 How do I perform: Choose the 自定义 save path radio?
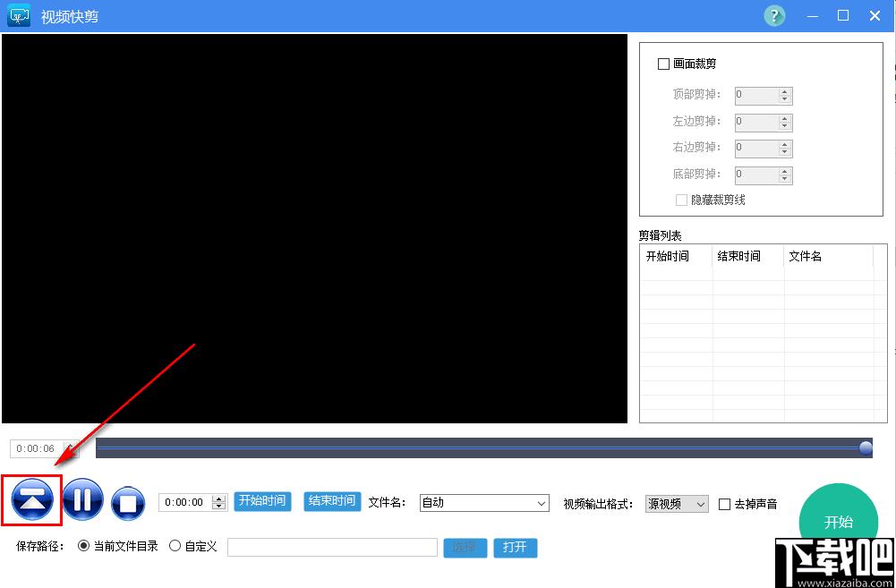(x=175, y=546)
